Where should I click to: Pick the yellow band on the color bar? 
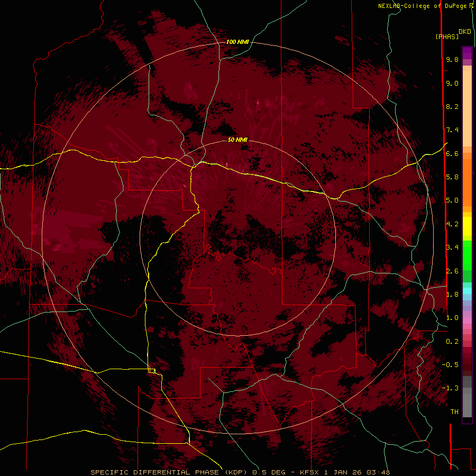(x=467, y=226)
